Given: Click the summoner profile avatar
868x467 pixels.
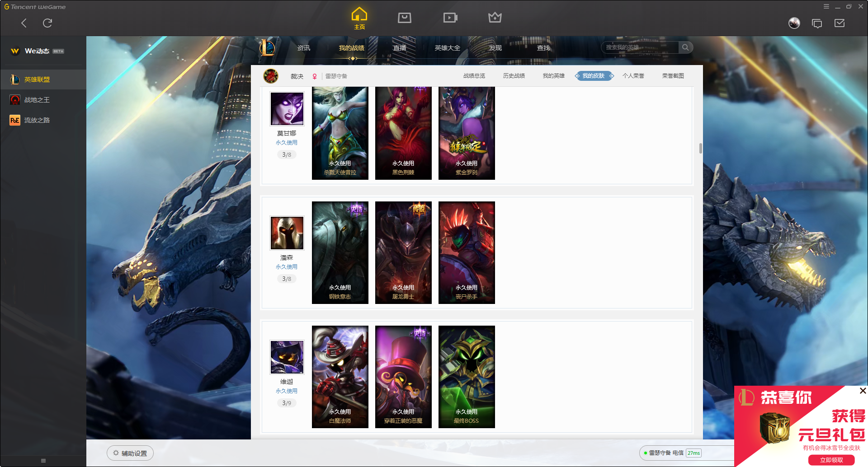Looking at the screenshot, I should pos(271,76).
